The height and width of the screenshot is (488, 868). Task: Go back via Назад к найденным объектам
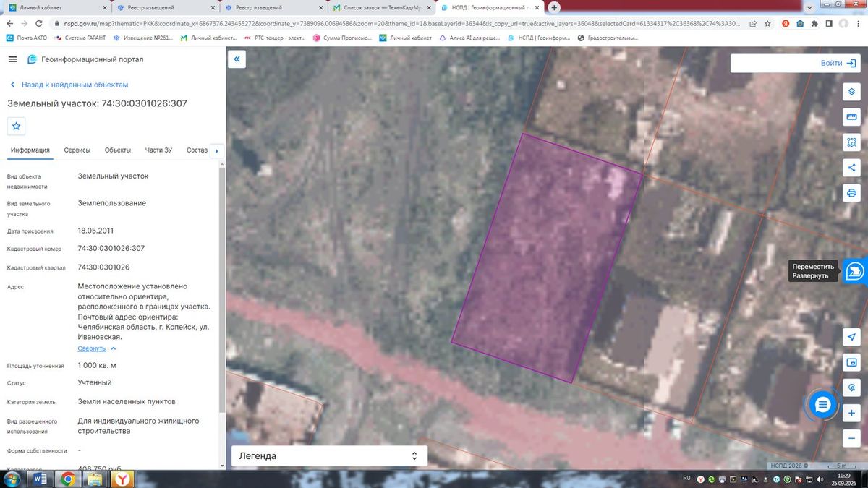(x=69, y=85)
